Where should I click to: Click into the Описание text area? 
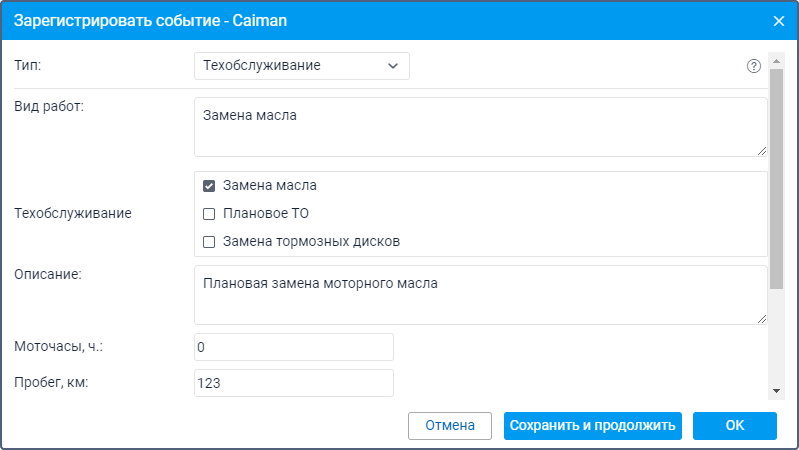click(x=481, y=295)
